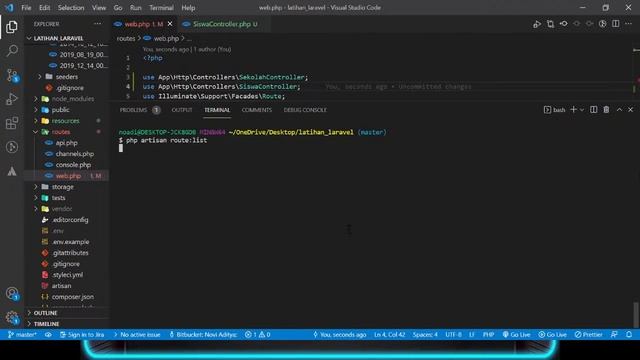640x360 pixels.
Task: Click Prettier in status bar
Action: [589, 335]
